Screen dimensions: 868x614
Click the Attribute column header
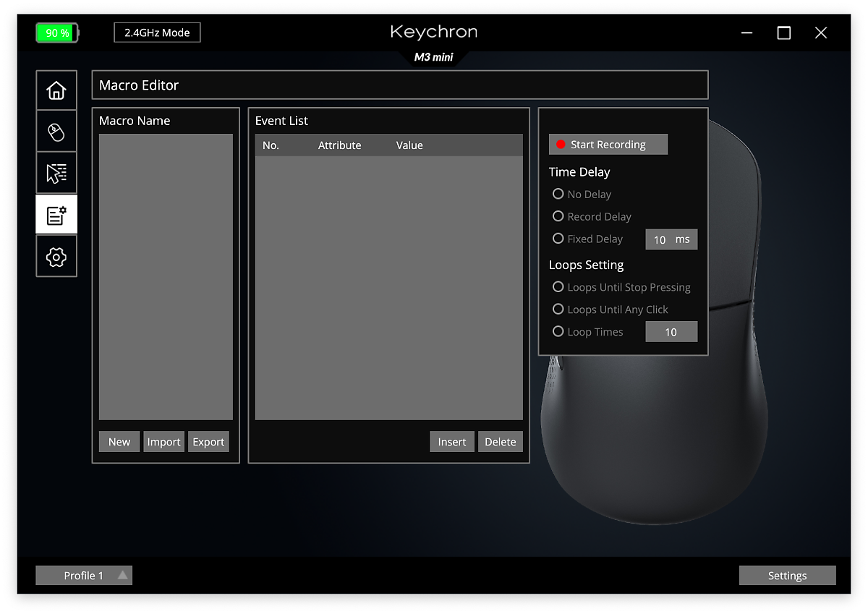pos(339,145)
